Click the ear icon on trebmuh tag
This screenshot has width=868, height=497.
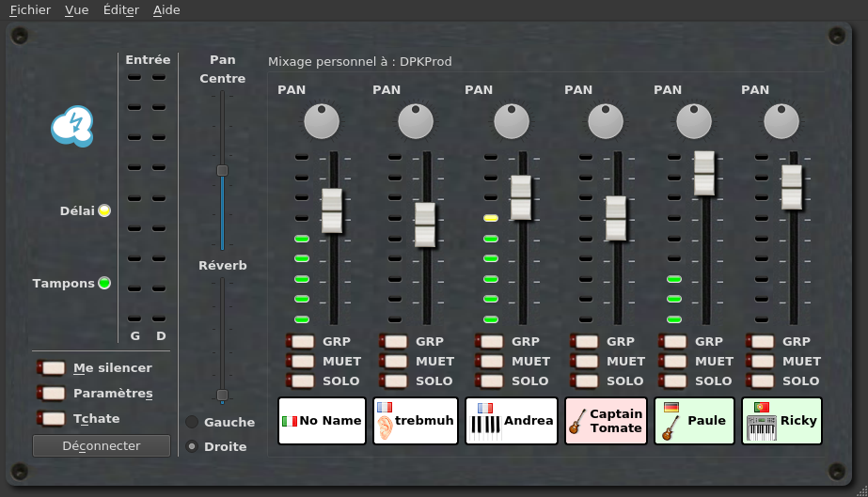386,427
